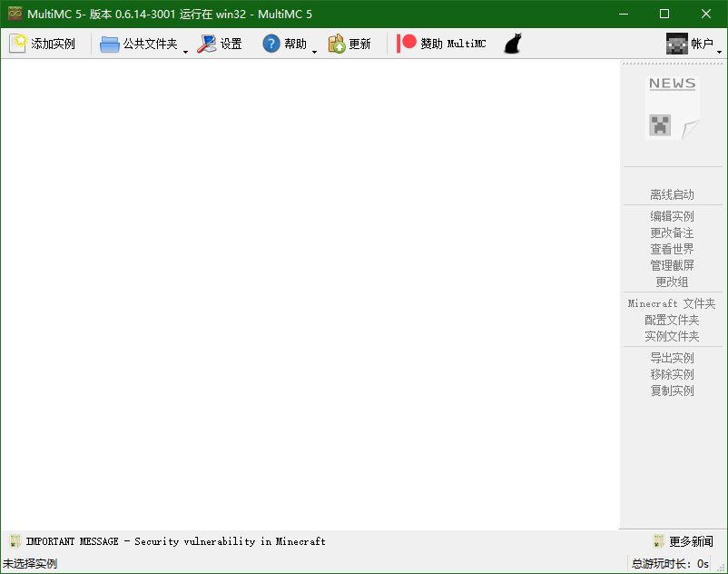Click the window resize grip corner
The width and height of the screenshot is (728, 574).
[x=722, y=568]
